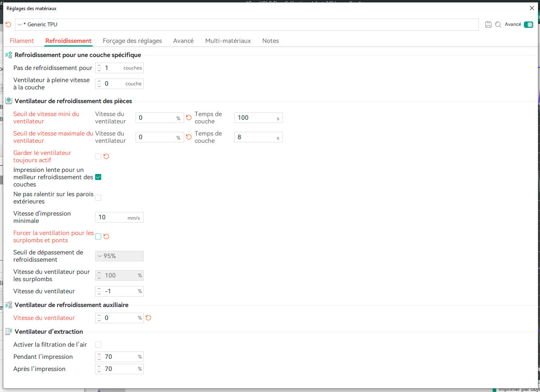The image size is (540, 392).
Task: Click the Activer la filtration de l'air label
Action: (x=50, y=345)
